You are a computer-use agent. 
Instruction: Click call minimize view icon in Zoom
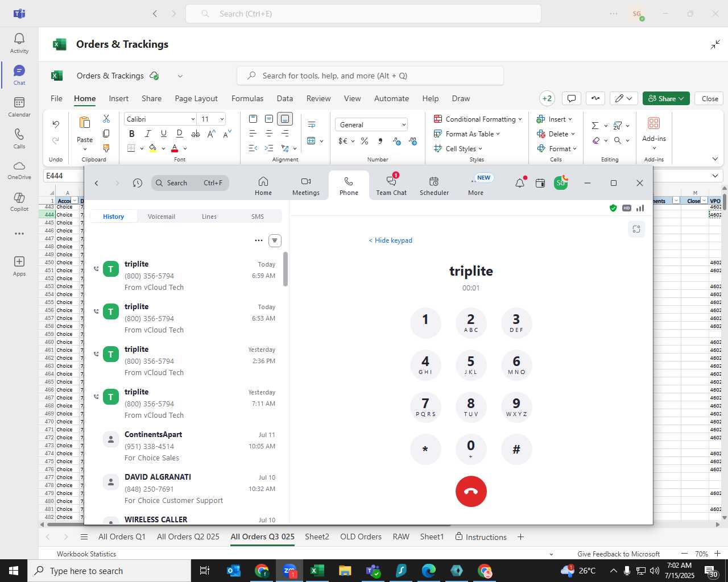click(x=636, y=229)
